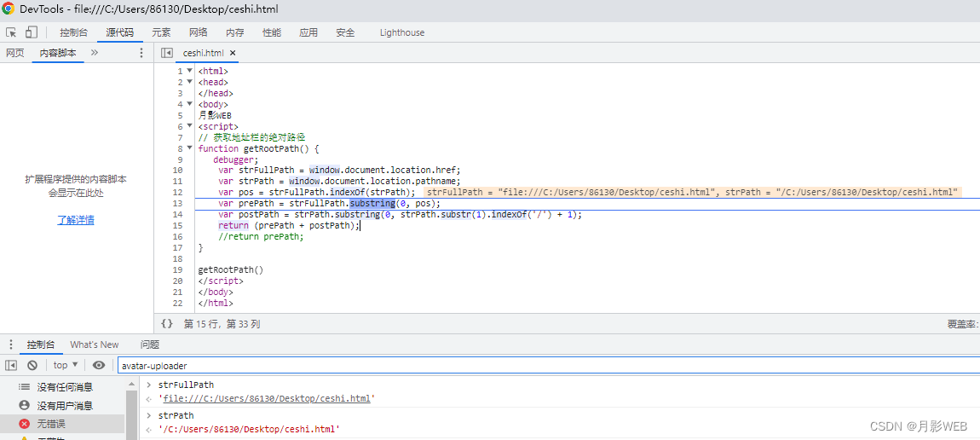
Task: Clear the console with the ban icon
Action: (32, 365)
